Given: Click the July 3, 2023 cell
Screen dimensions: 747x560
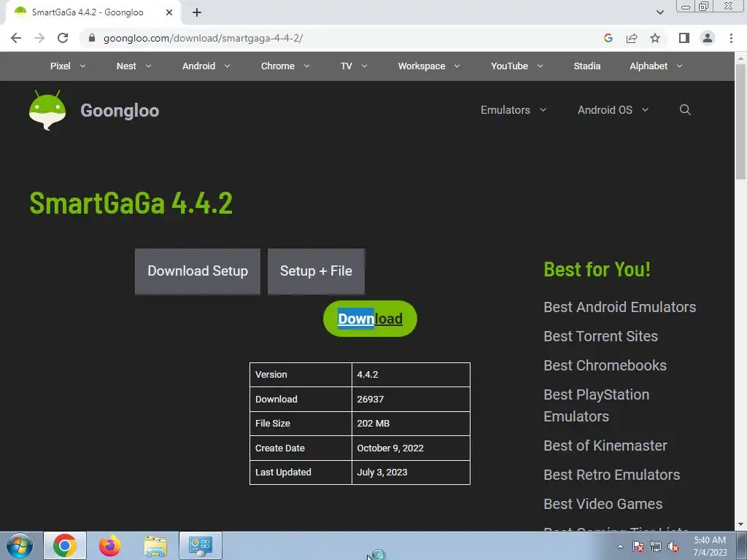Looking at the screenshot, I should [411, 472].
